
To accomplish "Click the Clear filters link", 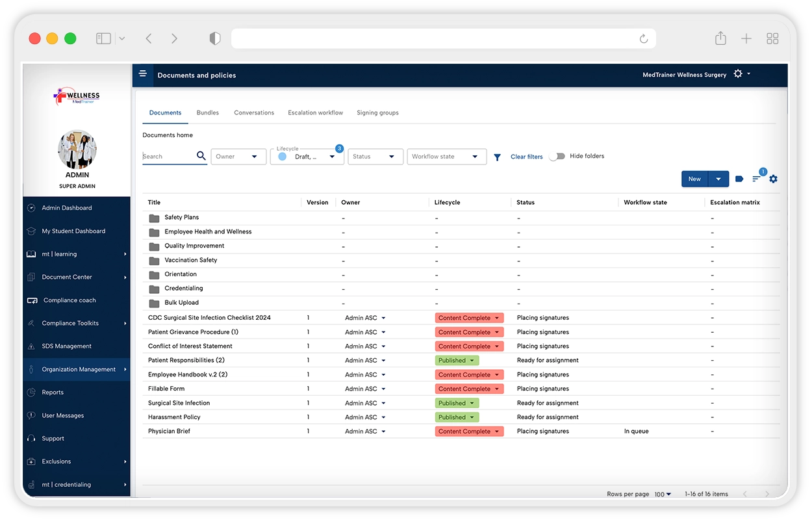I will (526, 157).
